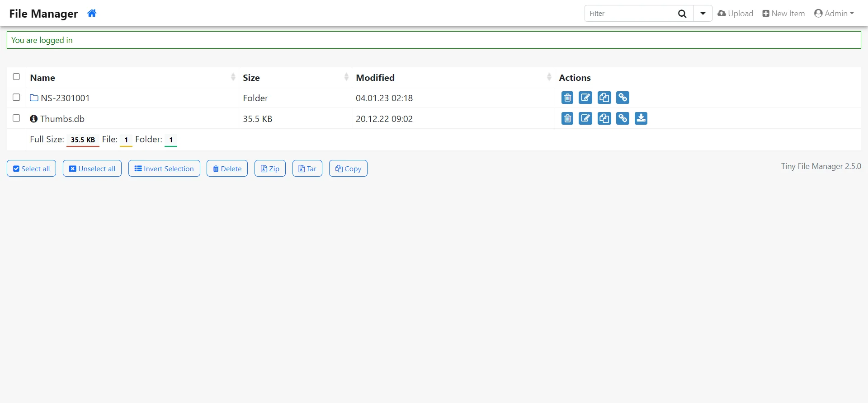This screenshot has height=403, width=868.
Task: Open direct link for NS-2301001 folder
Action: [x=623, y=98]
